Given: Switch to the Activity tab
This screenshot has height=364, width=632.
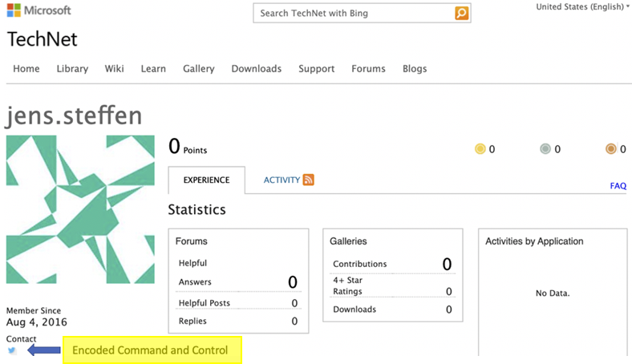Looking at the screenshot, I should [282, 180].
